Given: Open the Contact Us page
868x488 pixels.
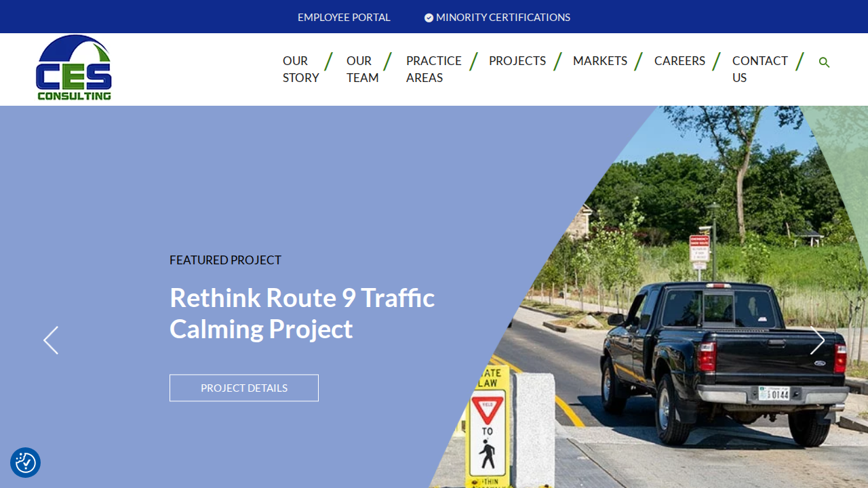Looking at the screenshot, I should pos(760,69).
